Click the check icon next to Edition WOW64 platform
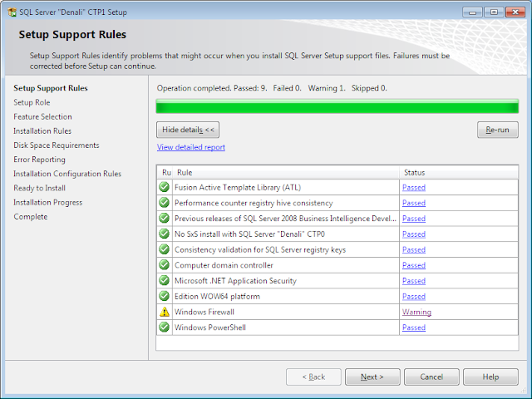The width and height of the screenshot is (532, 399). coord(165,296)
